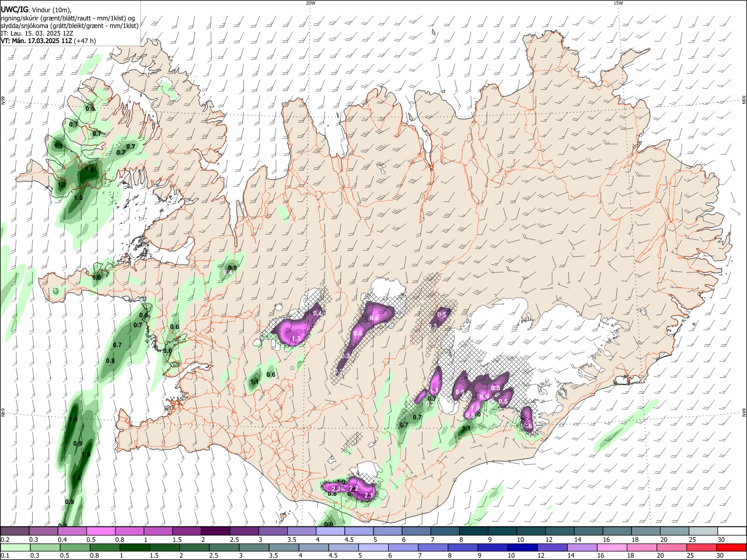This screenshot has height=560, width=747.
Task: Click the '(+47 h)' forecast offset text
Action: (85, 41)
